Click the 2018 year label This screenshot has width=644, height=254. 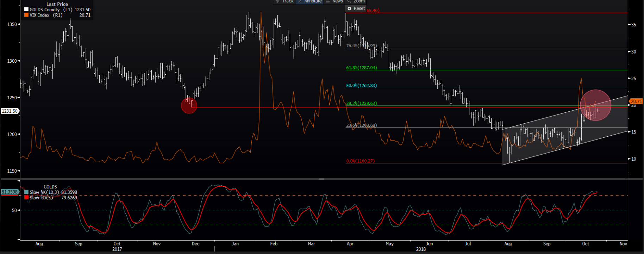tap(421, 249)
